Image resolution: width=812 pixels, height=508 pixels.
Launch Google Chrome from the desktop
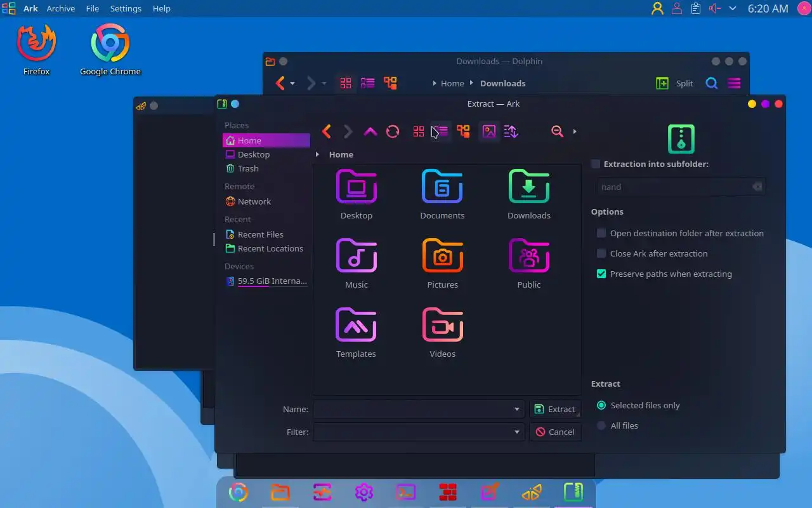click(110, 50)
